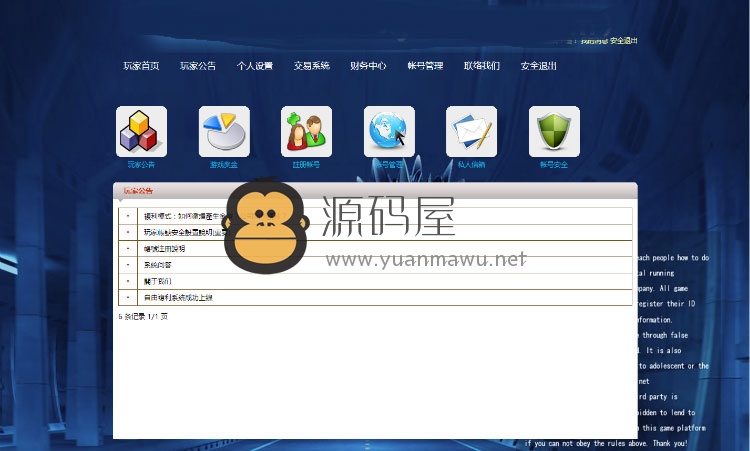Select 玩家公告 in the top navigation bar
This screenshot has width=750, height=451.
198,66
